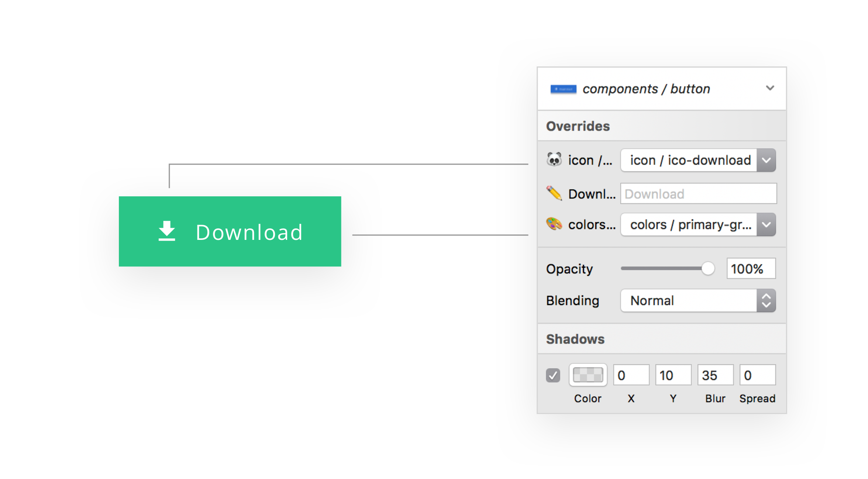868x479 pixels.
Task: Click the stepper arrows on the Blending control
Action: (767, 300)
